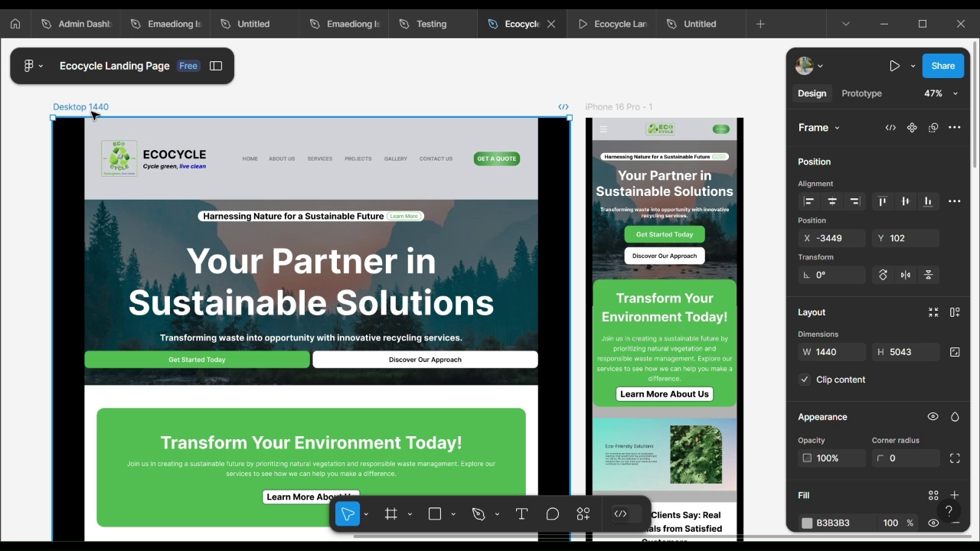The width and height of the screenshot is (980, 551).
Task: Select the Comment tool in bottom toolbar
Action: pos(552,514)
